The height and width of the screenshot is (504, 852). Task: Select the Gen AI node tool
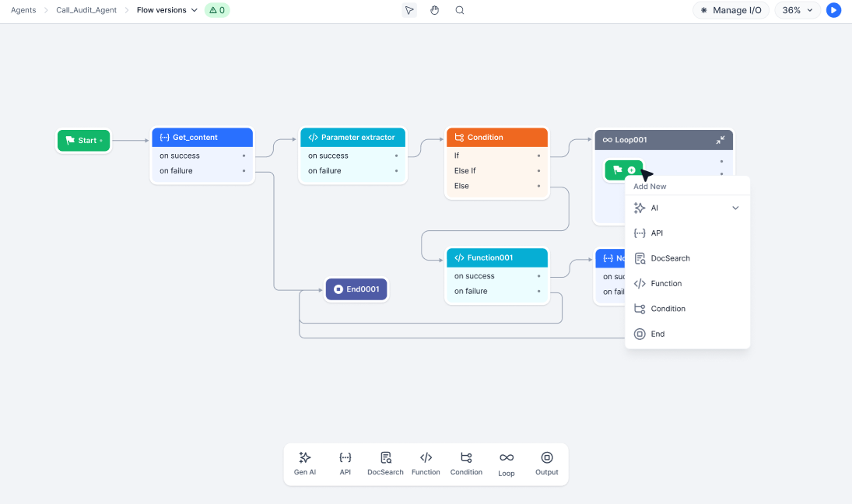coord(304,462)
